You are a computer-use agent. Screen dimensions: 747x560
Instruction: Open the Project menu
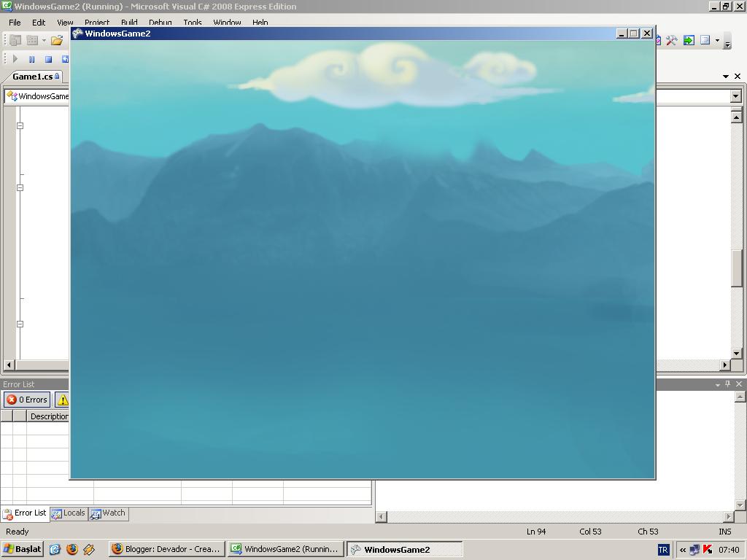97,23
